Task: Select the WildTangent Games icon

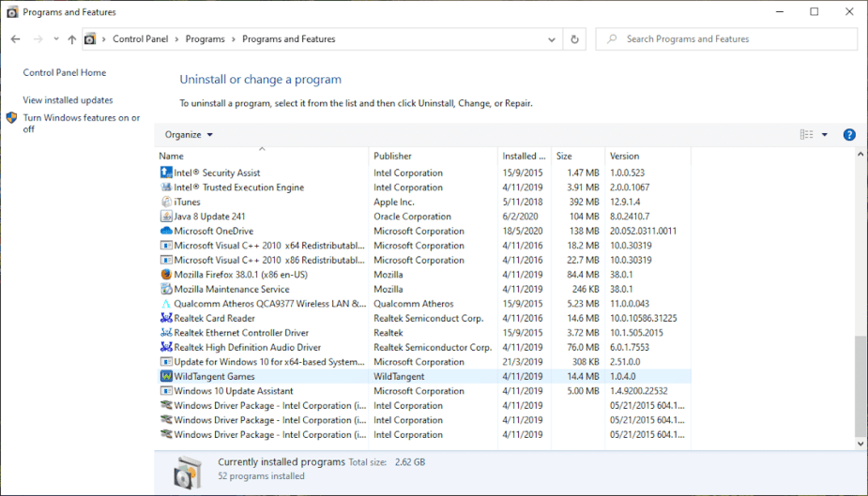Action: tap(166, 377)
